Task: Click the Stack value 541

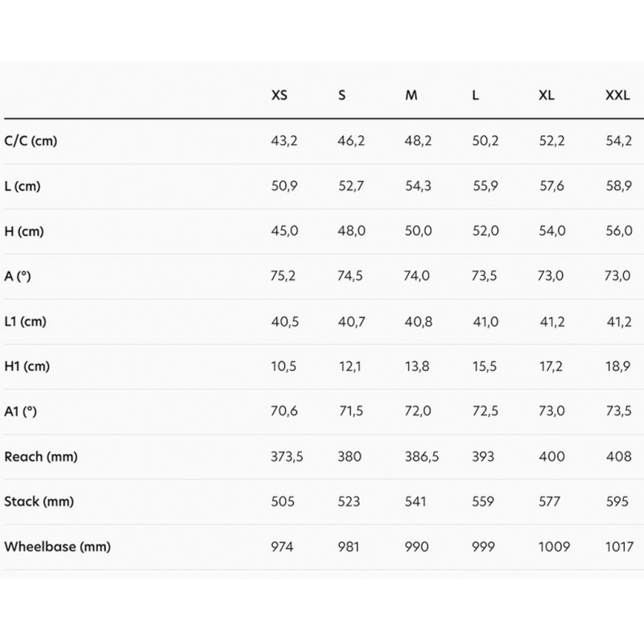Action: pos(415,502)
